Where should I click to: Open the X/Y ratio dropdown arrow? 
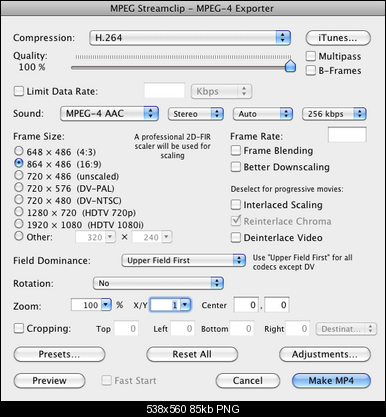185,305
